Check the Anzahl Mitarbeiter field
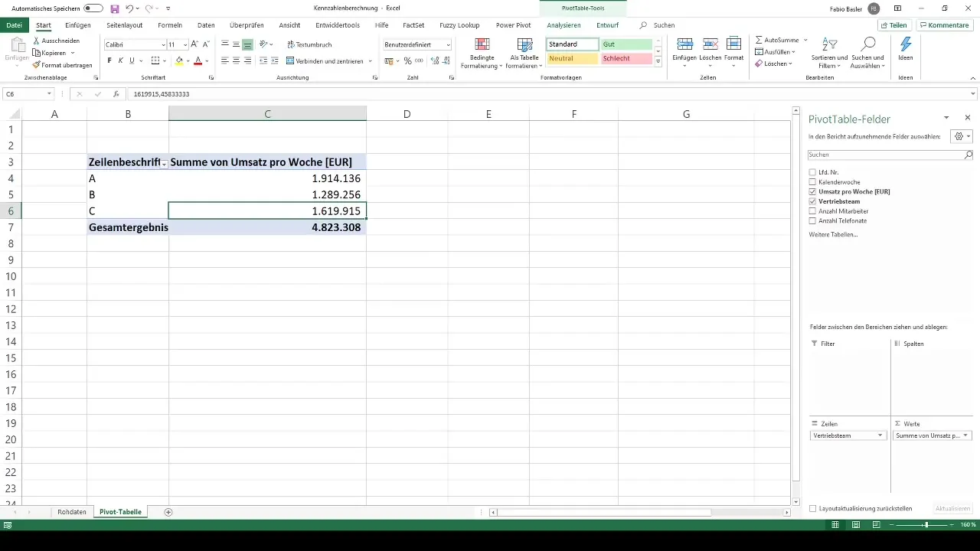 [x=812, y=210]
